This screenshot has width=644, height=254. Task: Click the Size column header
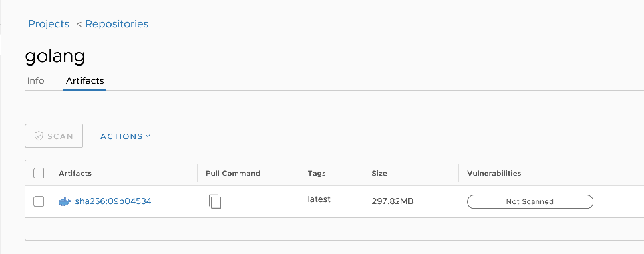click(x=379, y=173)
